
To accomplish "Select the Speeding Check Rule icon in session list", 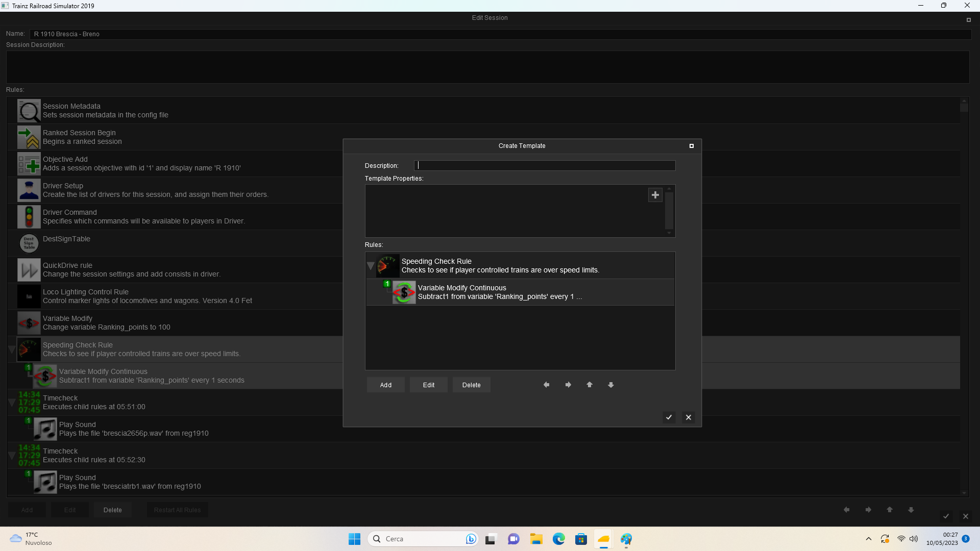I will (x=29, y=349).
